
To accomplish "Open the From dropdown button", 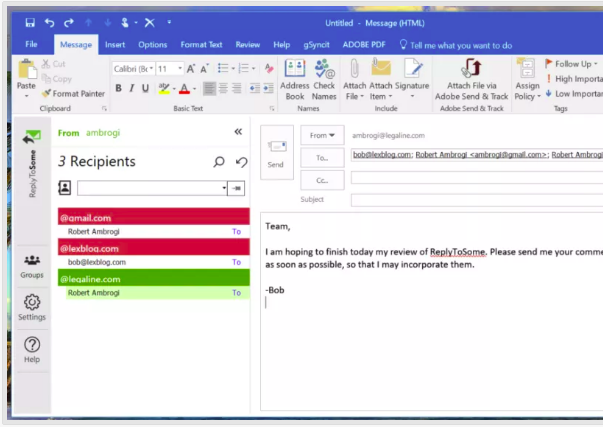I will (322, 135).
